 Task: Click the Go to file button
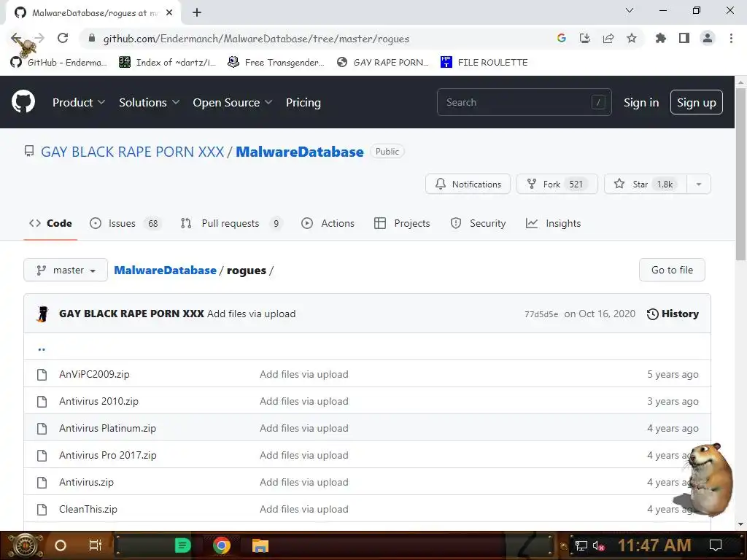pyautogui.click(x=672, y=270)
